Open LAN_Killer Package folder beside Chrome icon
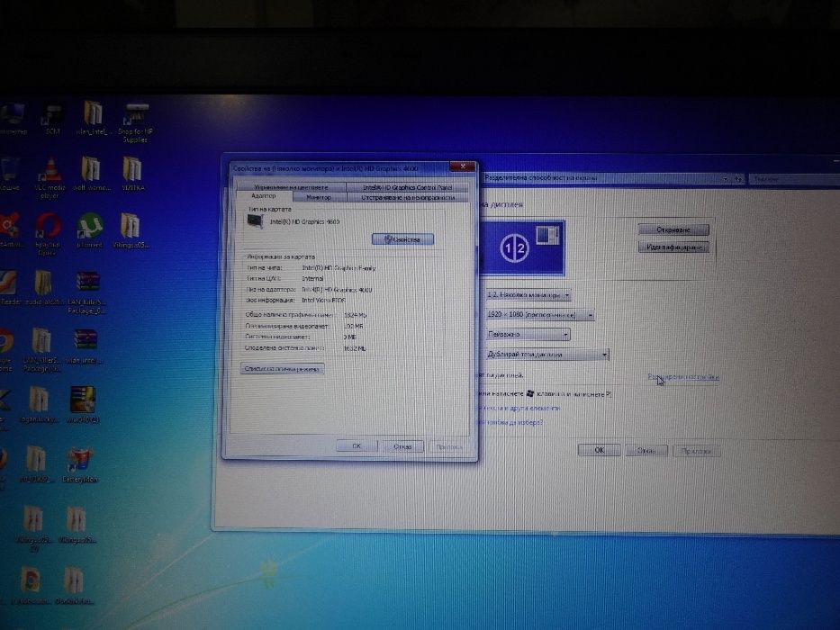Viewport: 840px width, 630px height. click(x=41, y=349)
